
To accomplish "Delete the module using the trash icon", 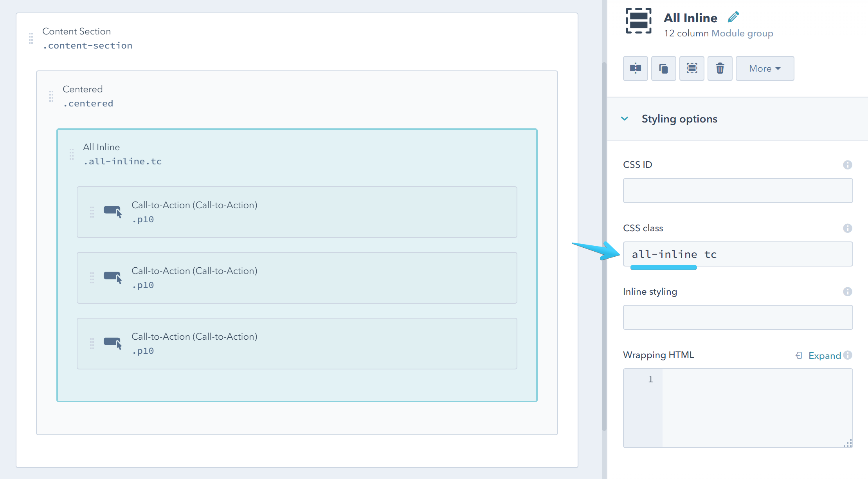I will point(720,68).
